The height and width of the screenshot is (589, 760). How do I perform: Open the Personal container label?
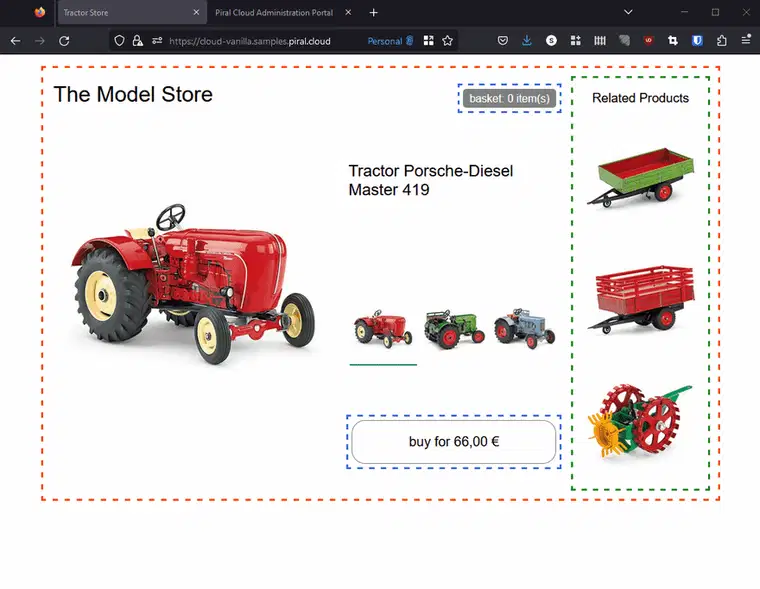[x=390, y=41]
